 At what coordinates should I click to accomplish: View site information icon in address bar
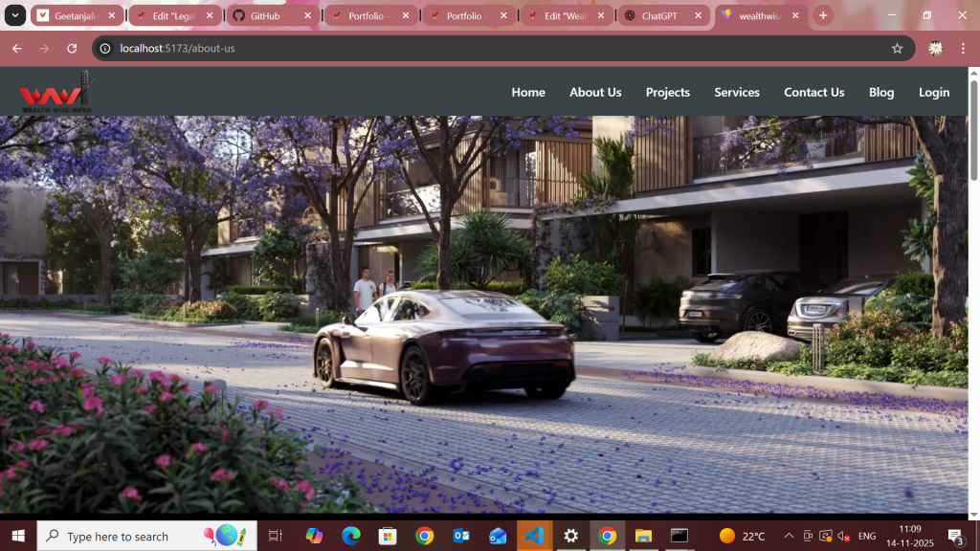105,49
